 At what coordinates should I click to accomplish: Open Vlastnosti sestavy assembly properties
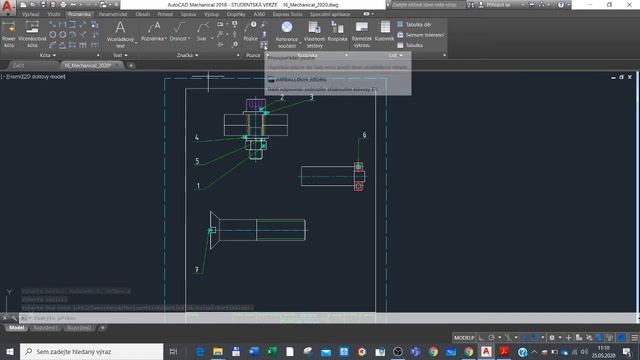[314, 35]
